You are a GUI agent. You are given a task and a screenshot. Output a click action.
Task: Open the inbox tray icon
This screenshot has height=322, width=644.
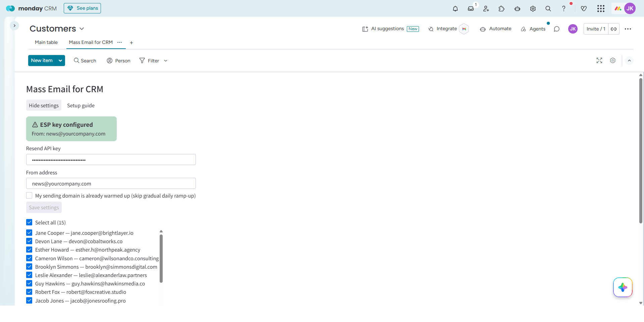coord(471,9)
